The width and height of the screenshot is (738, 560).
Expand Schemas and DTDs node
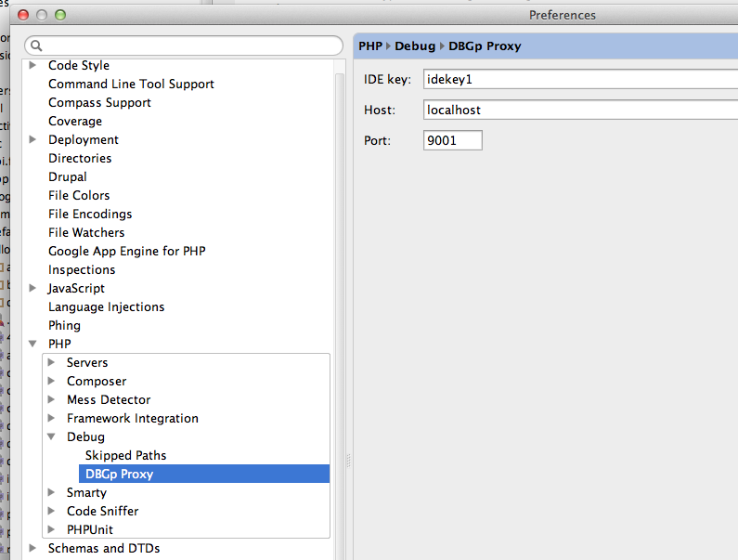click(x=32, y=548)
